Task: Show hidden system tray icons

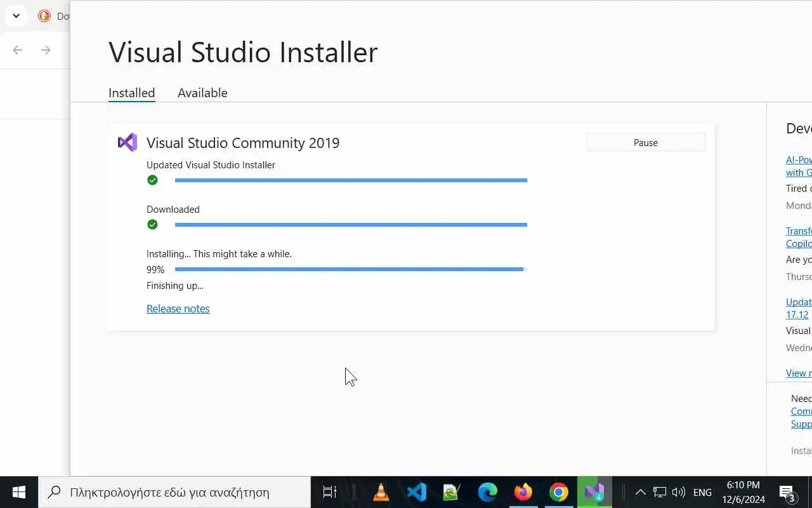Action: (x=641, y=492)
